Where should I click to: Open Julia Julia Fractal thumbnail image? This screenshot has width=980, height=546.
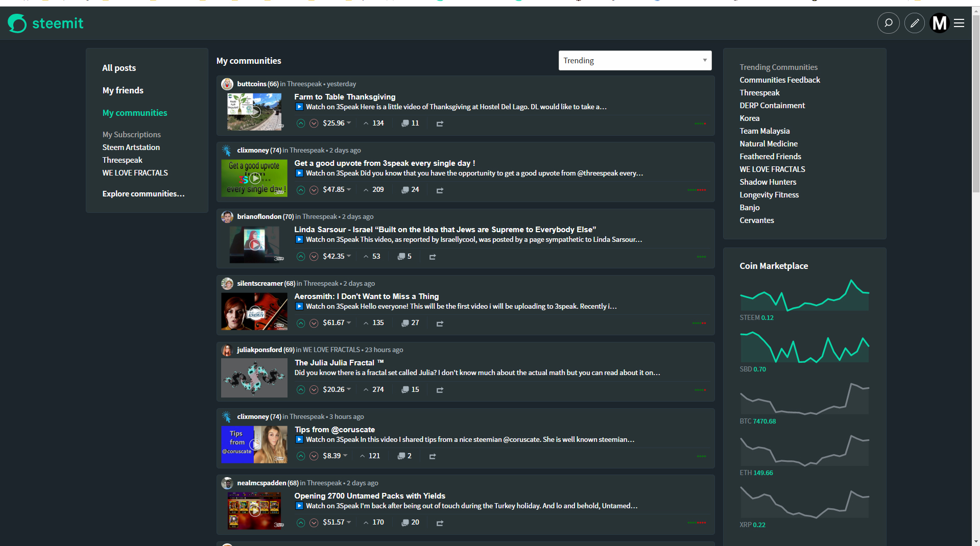click(254, 378)
